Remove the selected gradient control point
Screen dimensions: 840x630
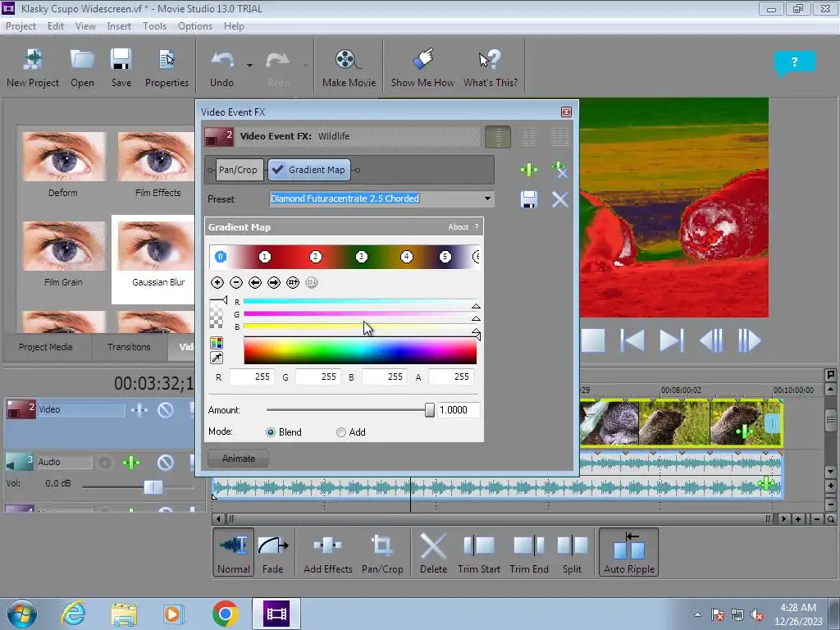235,282
